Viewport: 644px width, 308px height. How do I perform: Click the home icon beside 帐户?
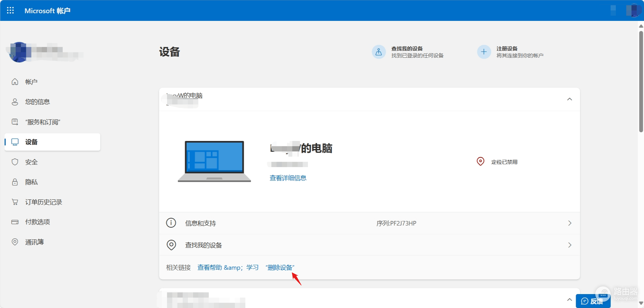15,82
